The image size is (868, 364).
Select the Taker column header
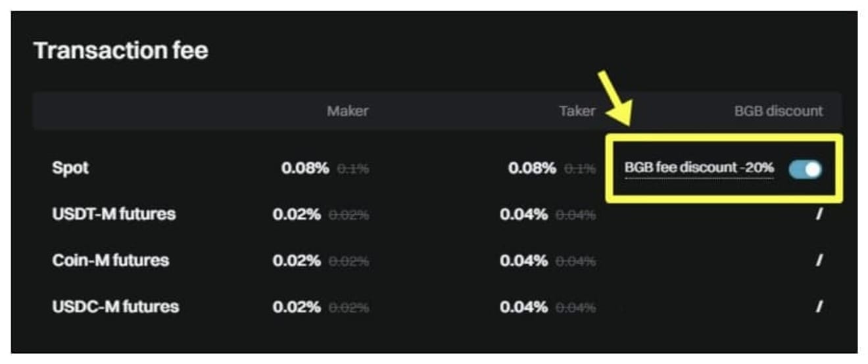point(577,111)
